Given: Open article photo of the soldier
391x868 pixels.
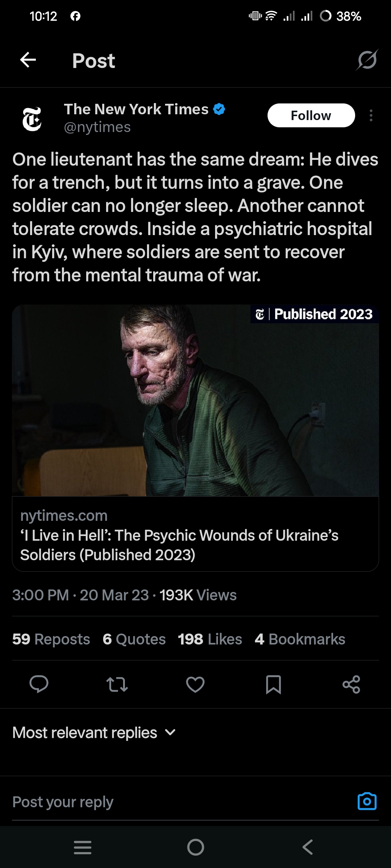Looking at the screenshot, I should [x=195, y=400].
